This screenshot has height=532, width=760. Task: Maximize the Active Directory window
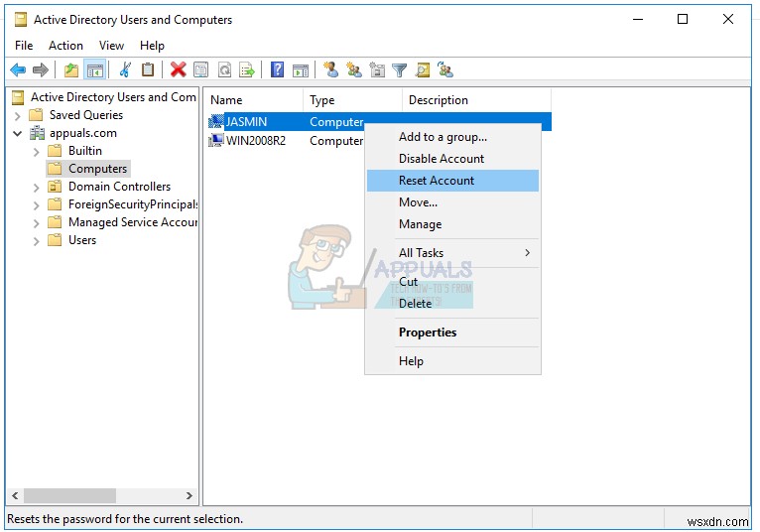683,19
